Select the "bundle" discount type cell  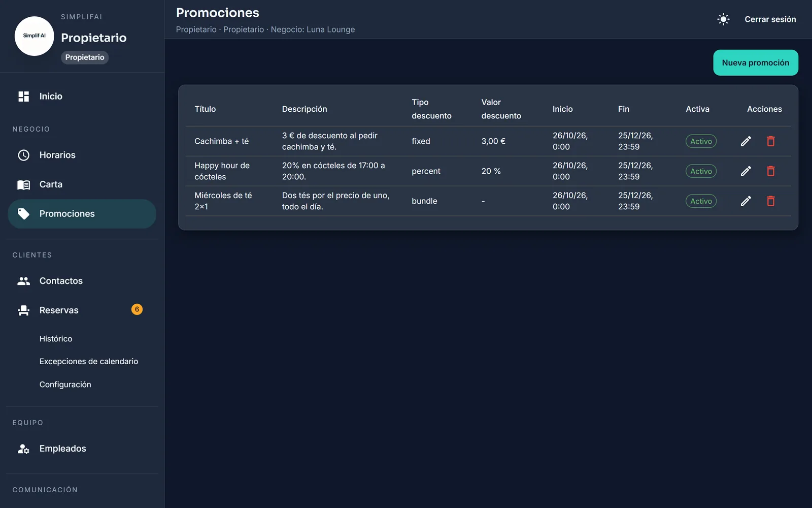(424, 201)
